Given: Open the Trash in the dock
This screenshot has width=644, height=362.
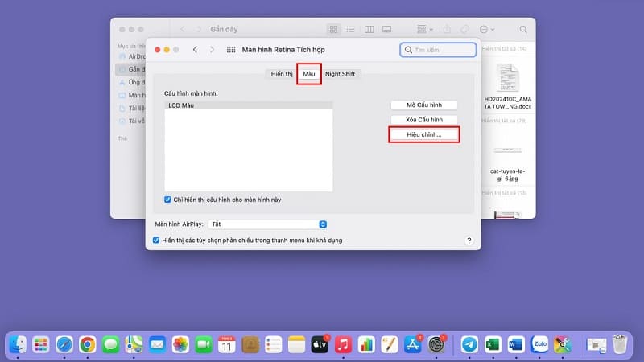Looking at the screenshot, I should (x=620, y=344).
